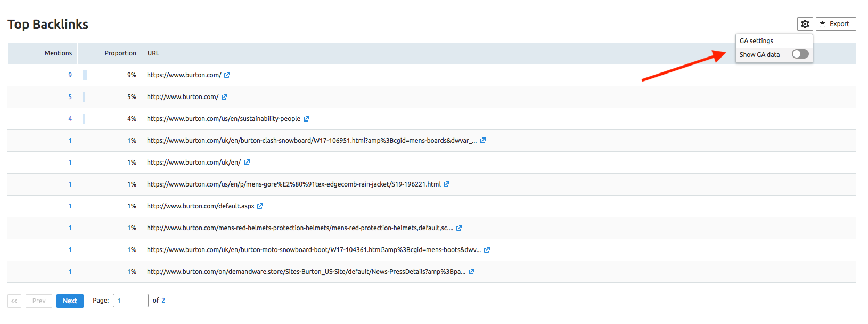The height and width of the screenshot is (324, 868).
Task: Sort by the Proportion column header
Action: tap(120, 53)
